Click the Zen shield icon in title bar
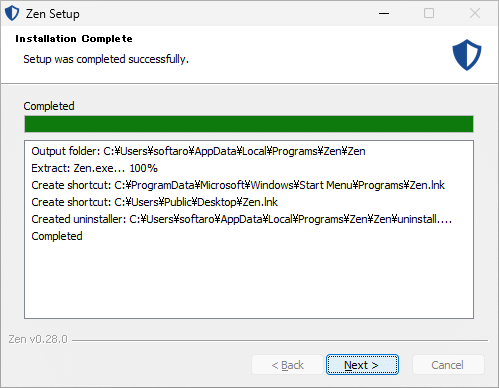 click(12, 13)
